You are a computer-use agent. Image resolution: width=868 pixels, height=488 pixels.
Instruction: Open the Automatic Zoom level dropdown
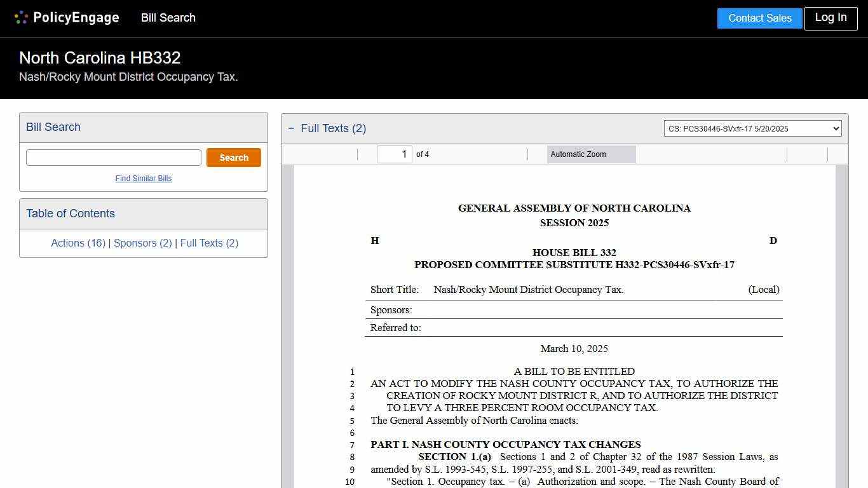(x=590, y=154)
